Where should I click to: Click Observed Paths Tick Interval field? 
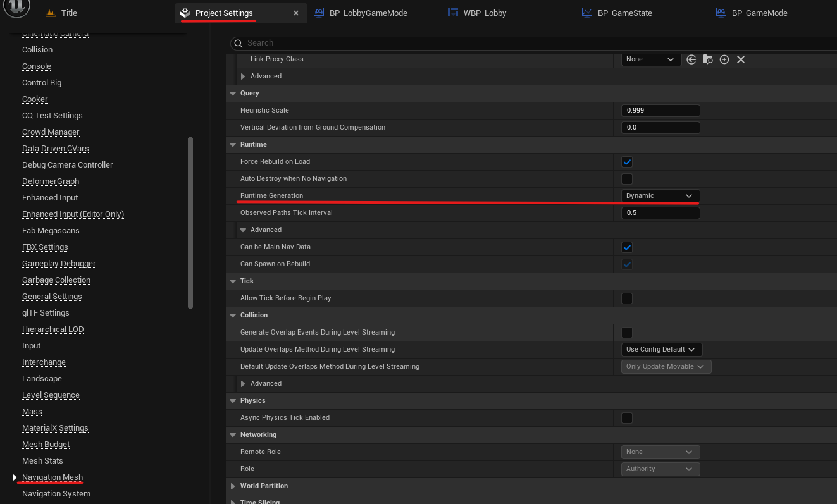click(x=660, y=213)
